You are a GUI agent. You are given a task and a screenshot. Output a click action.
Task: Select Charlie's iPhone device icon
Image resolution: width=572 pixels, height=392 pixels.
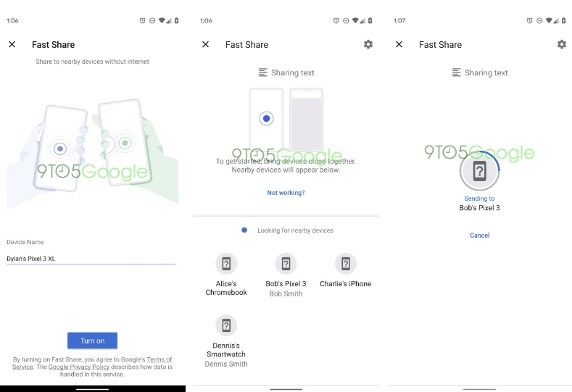point(346,264)
